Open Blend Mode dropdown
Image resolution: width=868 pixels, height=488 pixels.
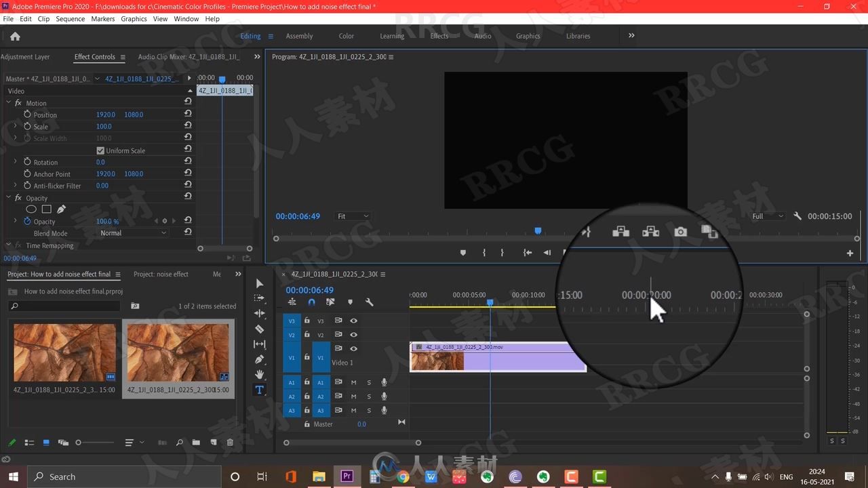coord(133,233)
